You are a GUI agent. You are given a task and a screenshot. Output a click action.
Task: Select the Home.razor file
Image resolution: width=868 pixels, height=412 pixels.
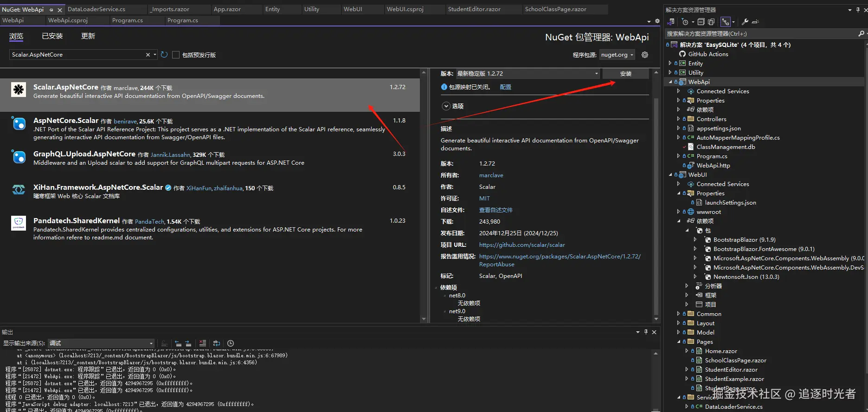[721, 351]
